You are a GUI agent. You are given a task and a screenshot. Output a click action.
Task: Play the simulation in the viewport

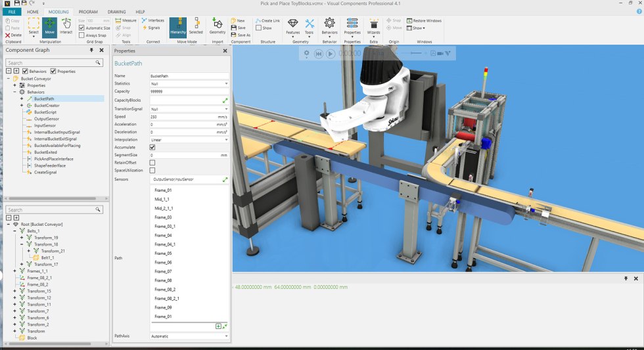pyautogui.click(x=331, y=54)
